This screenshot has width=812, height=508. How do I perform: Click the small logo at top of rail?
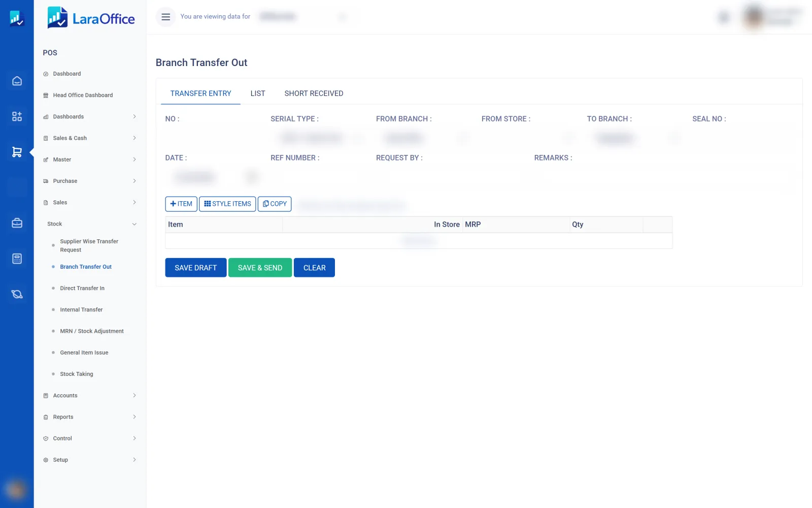pos(17,18)
